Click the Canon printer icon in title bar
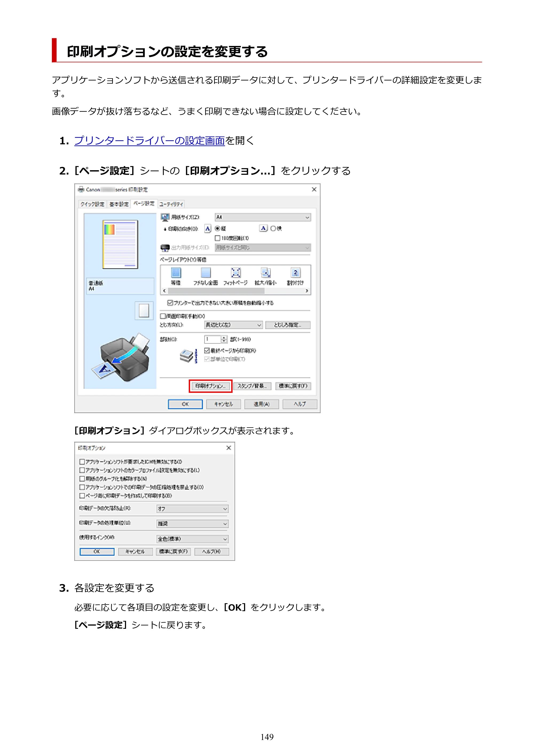The height and width of the screenshot is (756, 534). [81, 189]
